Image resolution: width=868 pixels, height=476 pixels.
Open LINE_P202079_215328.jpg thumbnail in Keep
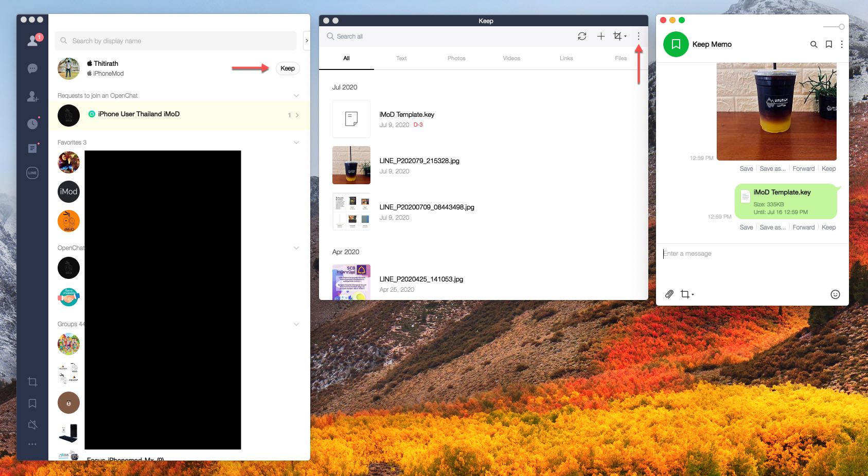pyautogui.click(x=351, y=165)
